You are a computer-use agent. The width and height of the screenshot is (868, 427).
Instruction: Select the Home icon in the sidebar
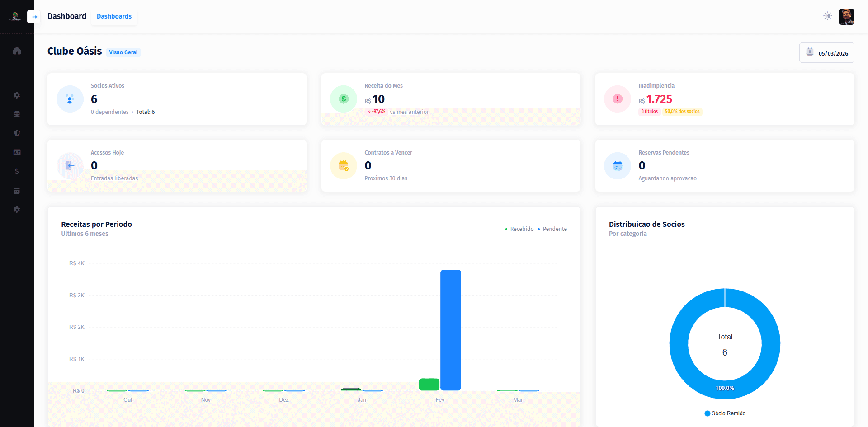[17, 51]
